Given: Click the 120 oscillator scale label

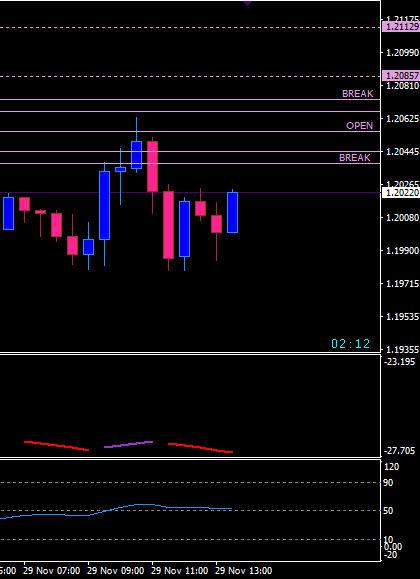Looking at the screenshot, I should 392,467.
